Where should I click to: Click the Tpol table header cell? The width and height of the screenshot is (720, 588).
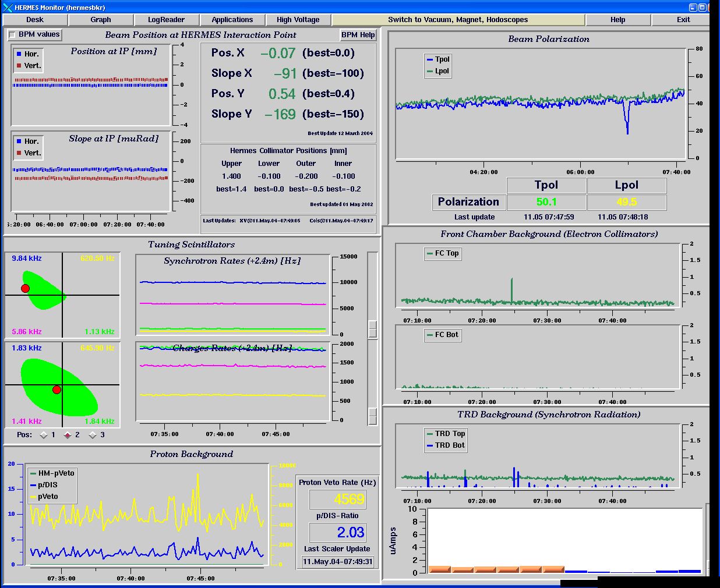(546, 185)
